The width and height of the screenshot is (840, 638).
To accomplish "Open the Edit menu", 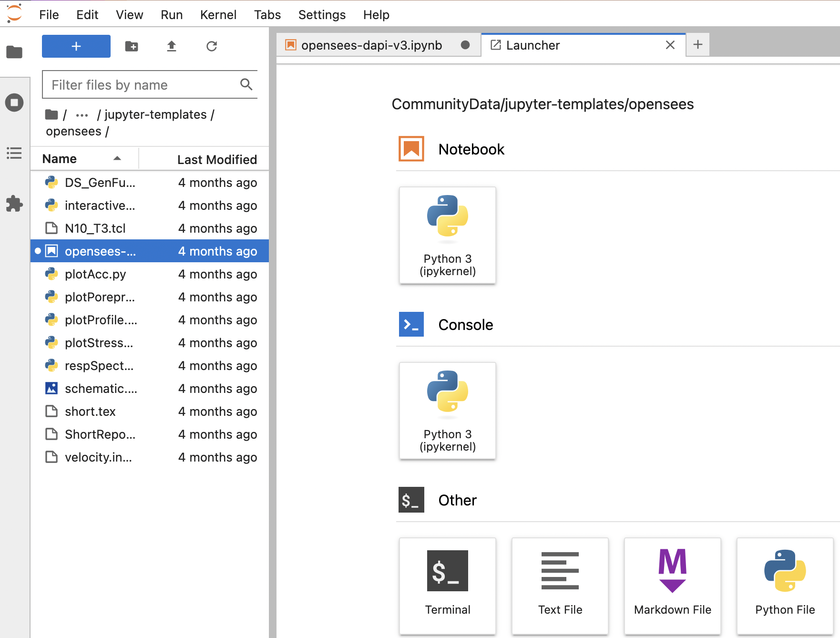I will pos(87,15).
